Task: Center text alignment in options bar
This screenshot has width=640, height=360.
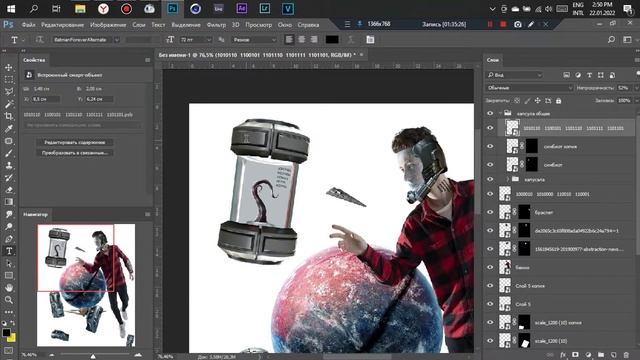Action: point(302,40)
